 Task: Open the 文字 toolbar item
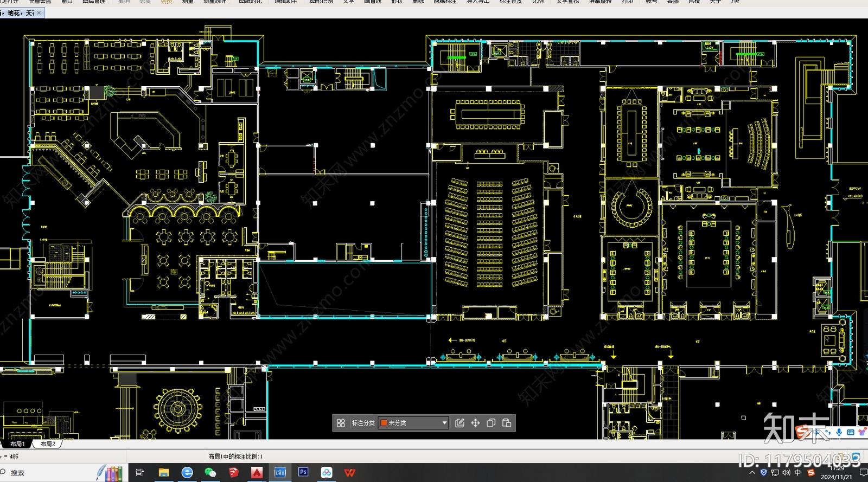pos(348,2)
